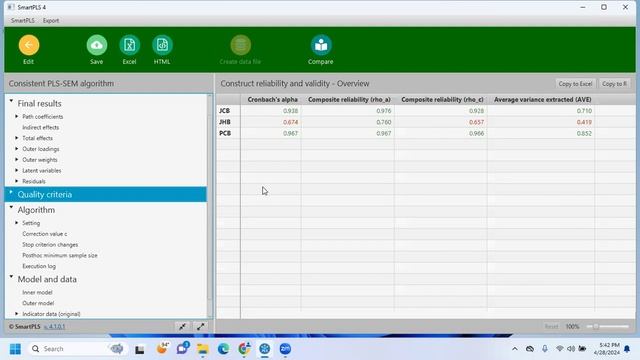The width and height of the screenshot is (640, 360).
Task: Click the Save cloud icon
Action: (x=97, y=45)
